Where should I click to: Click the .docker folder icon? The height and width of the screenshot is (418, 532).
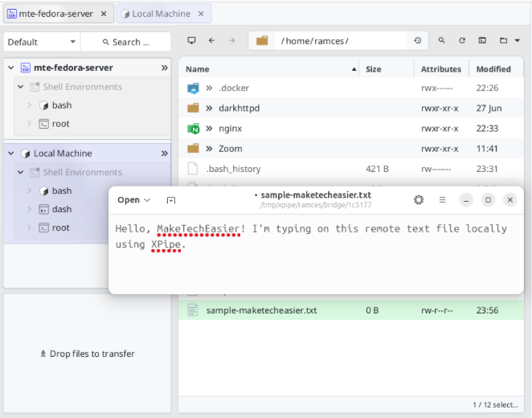(193, 88)
